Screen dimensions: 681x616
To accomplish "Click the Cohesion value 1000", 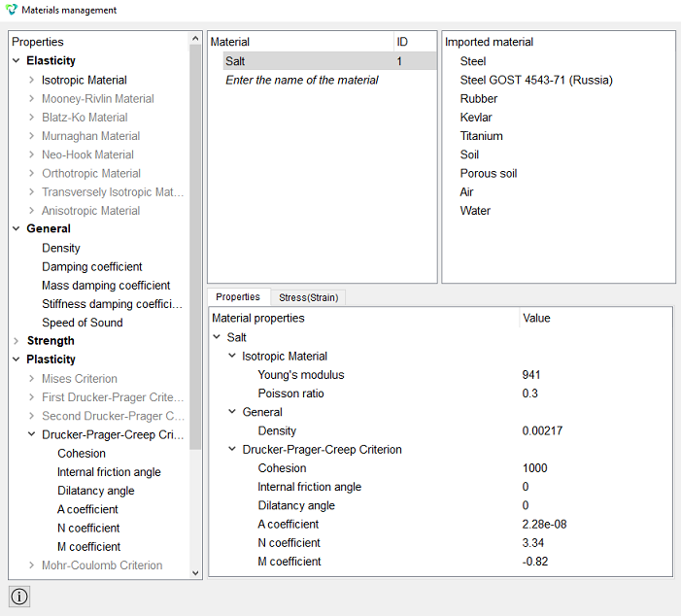I will 534,468.
